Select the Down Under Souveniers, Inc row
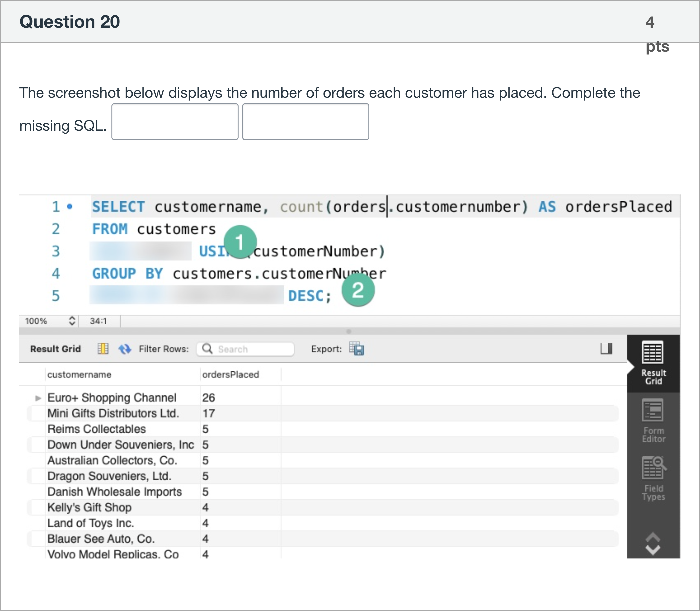The width and height of the screenshot is (700, 611). click(323, 445)
